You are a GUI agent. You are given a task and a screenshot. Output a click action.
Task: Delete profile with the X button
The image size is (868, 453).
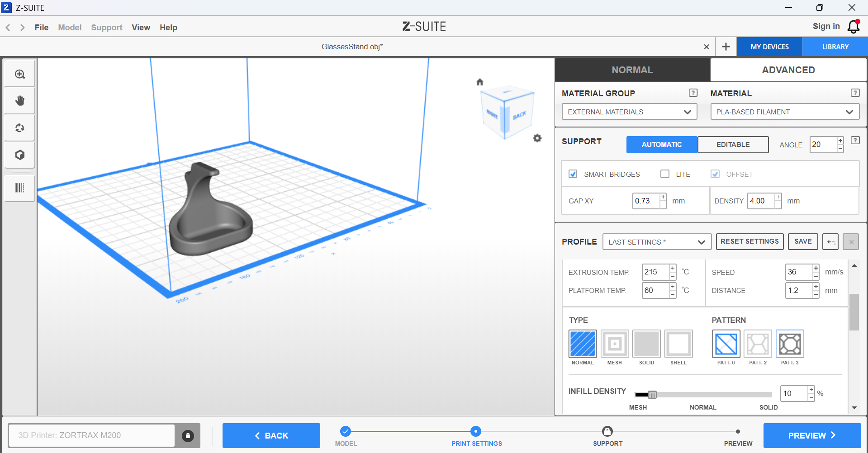tap(851, 242)
